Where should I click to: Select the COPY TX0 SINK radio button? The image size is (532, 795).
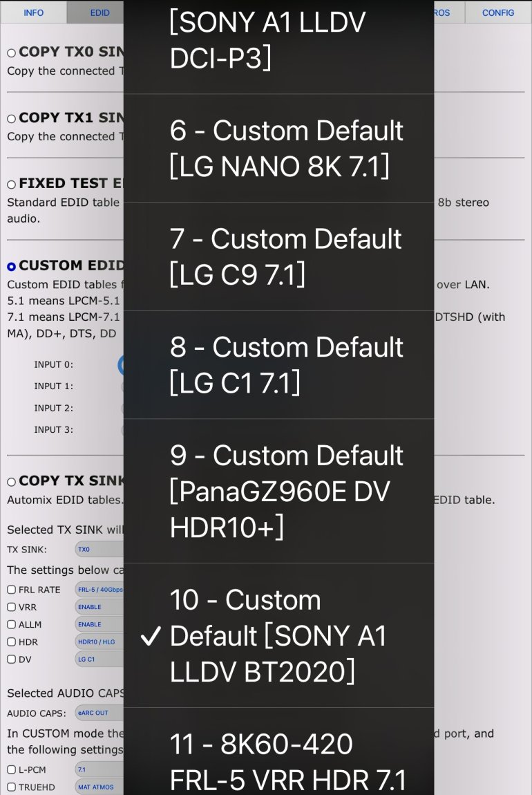click(x=11, y=51)
